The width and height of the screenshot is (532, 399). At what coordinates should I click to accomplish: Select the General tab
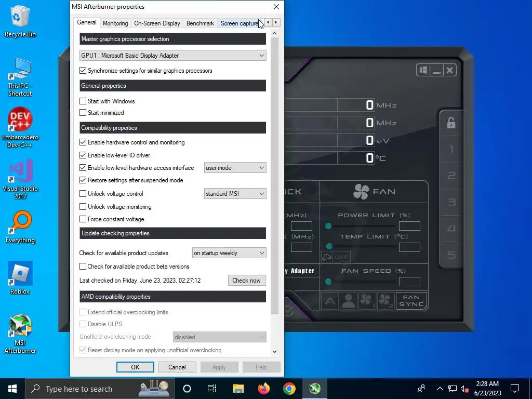click(87, 22)
